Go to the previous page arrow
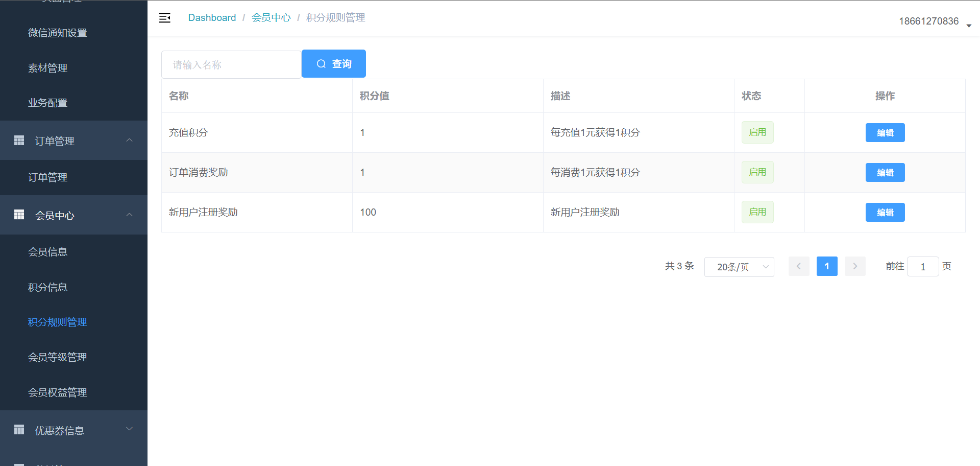 (799, 266)
